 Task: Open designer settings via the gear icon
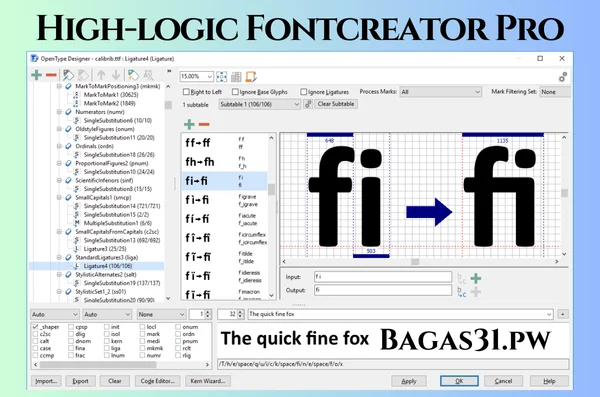562,77
